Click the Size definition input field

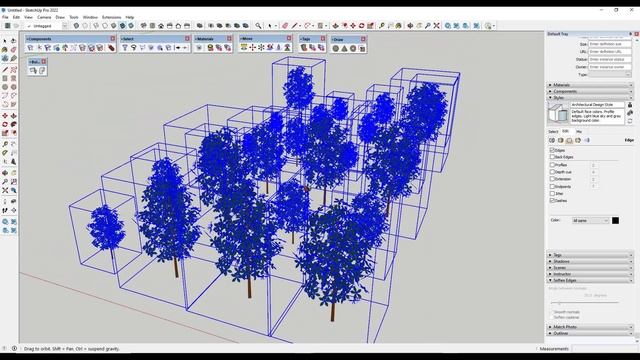coord(610,44)
